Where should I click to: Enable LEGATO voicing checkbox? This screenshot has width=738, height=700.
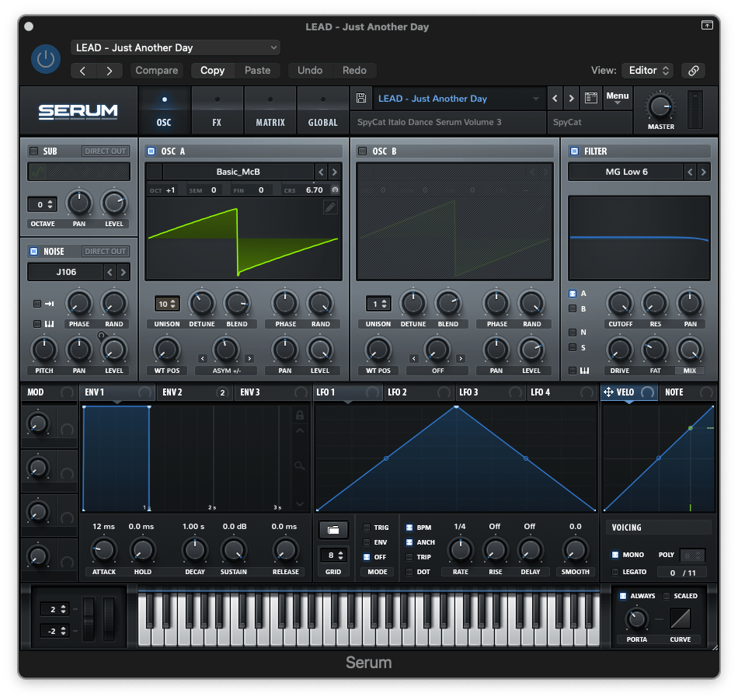[x=614, y=572]
